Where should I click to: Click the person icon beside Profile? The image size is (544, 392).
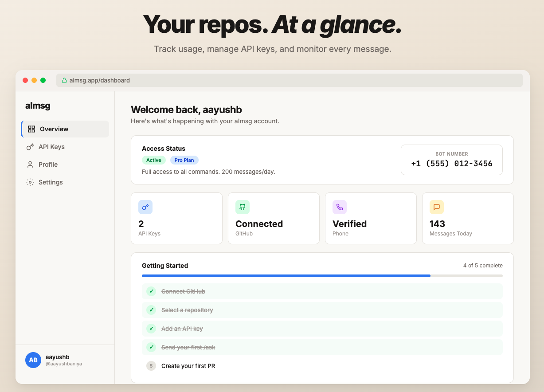[x=30, y=165]
